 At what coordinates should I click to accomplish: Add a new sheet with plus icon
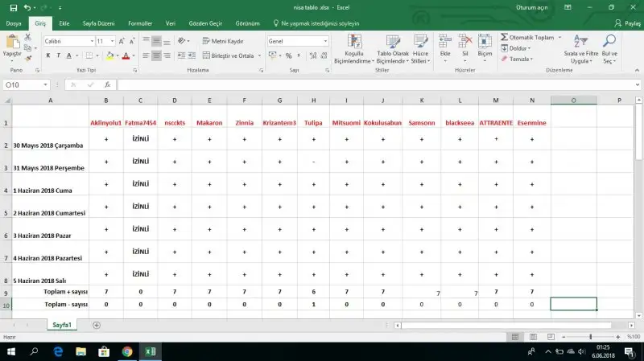[x=97, y=325]
